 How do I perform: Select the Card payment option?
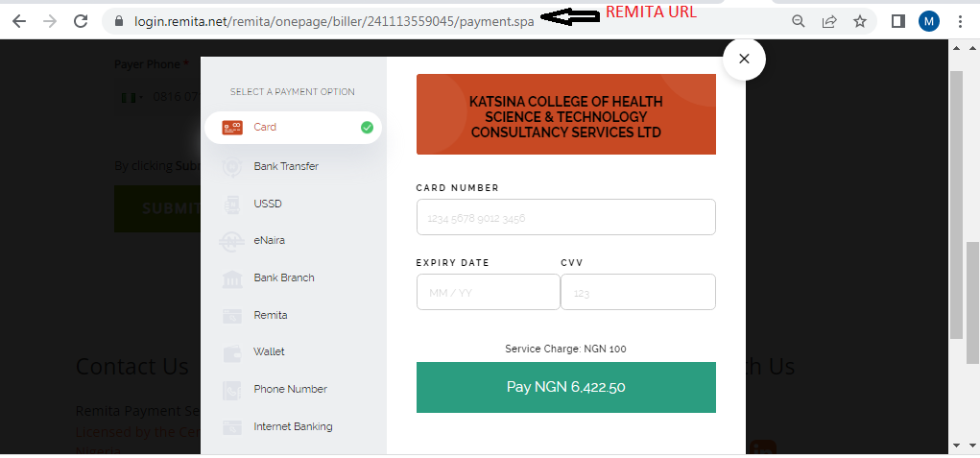pos(293,128)
